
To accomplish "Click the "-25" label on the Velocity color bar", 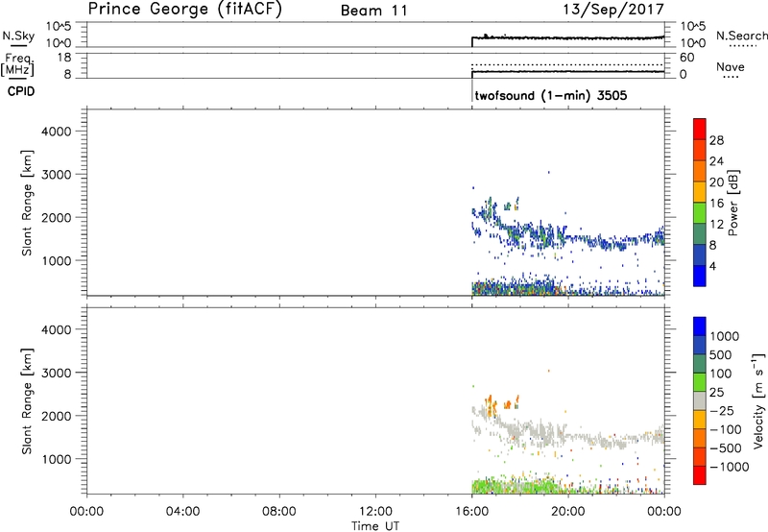I will pos(722,410).
